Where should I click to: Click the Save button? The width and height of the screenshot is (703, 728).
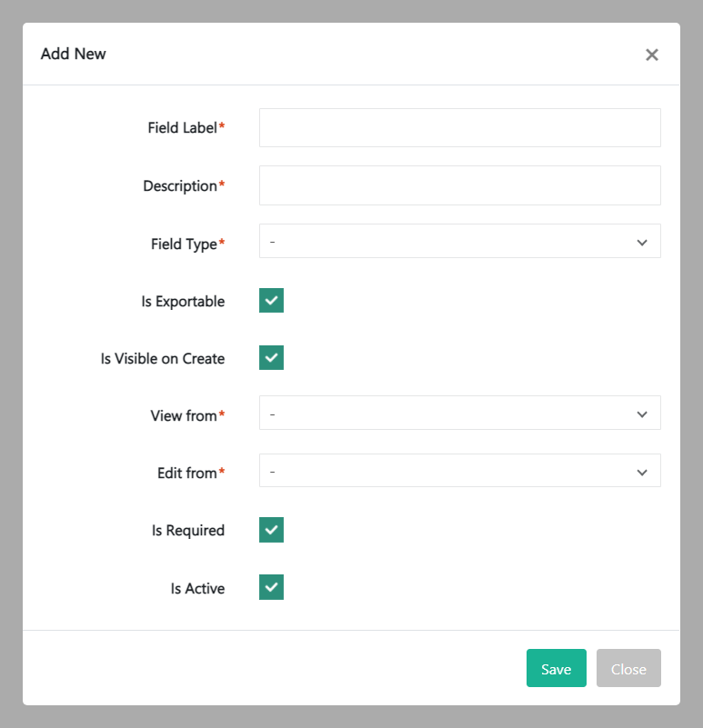click(556, 668)
